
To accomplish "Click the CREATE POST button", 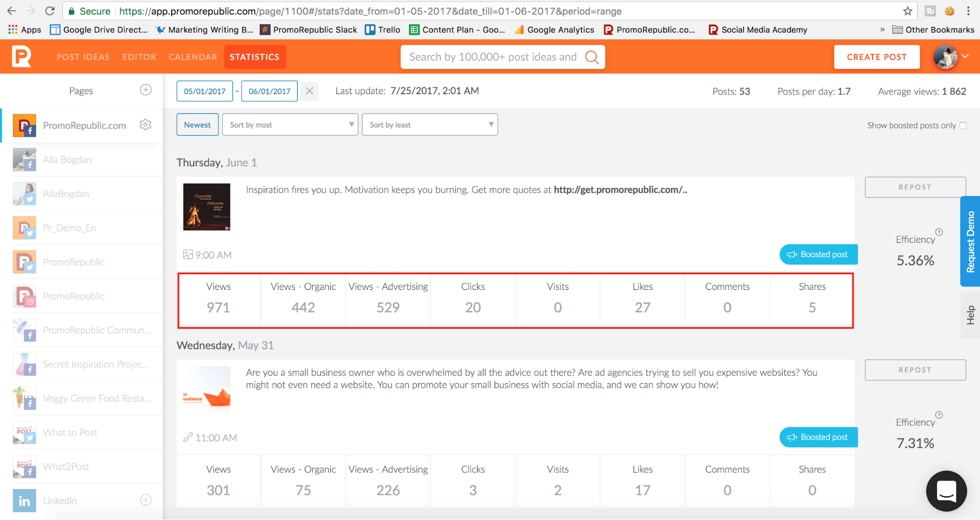I will [877, 57].
